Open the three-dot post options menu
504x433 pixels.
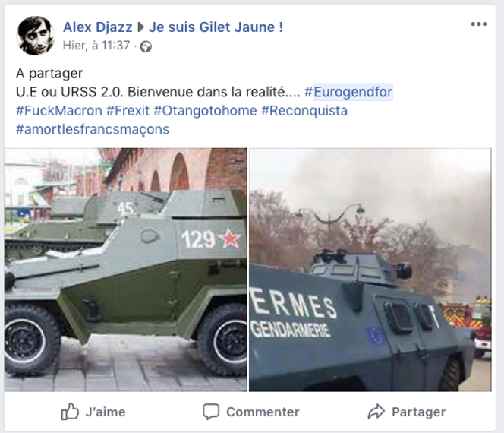tap(478, 24)
